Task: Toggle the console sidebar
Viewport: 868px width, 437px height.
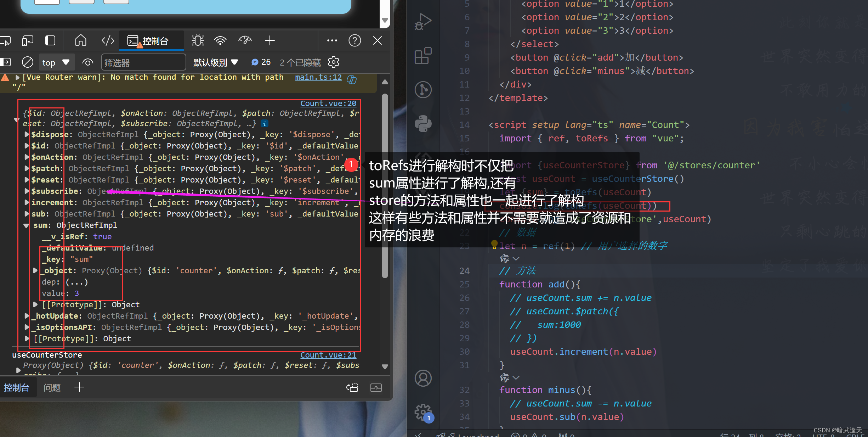Action: click(x=5, y=62)
